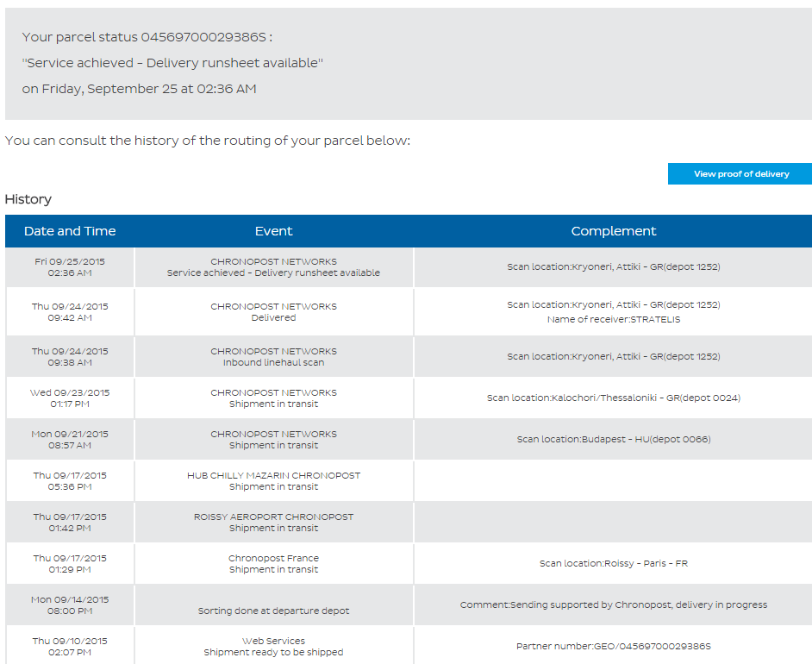
Task: Click the Partner number GEO cell
Action: [613, 646]
